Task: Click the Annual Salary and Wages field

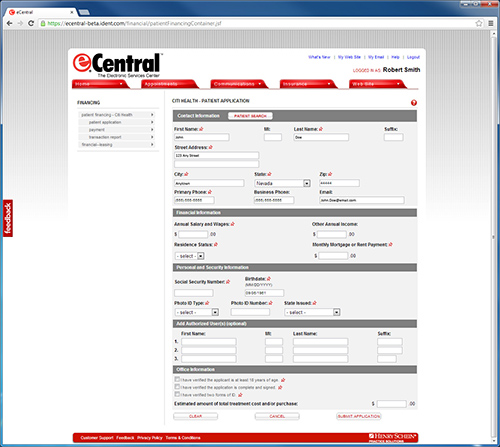Action: coord(193,234)
